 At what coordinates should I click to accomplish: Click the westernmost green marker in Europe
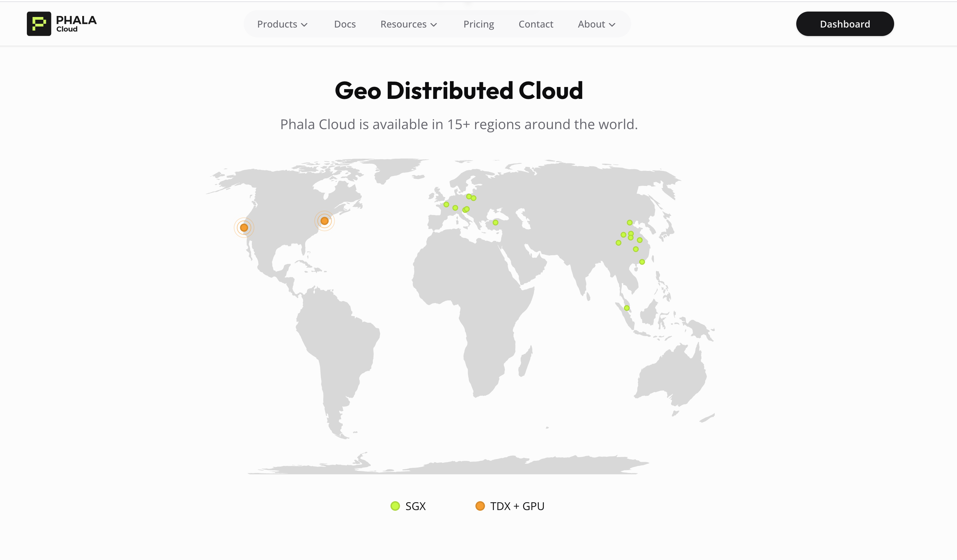coord(446,205)
